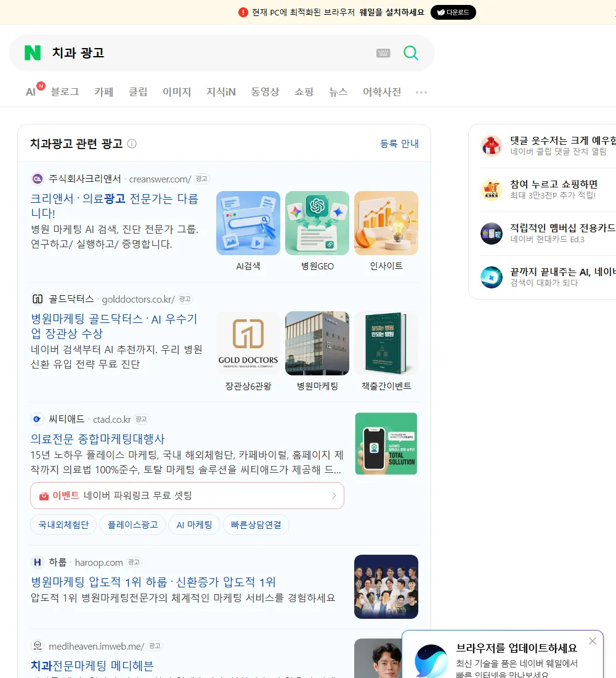Click the 주식회사크리앤서 favicon
Image resolution: width=616 pixels, height=678 pixels.
38,179
